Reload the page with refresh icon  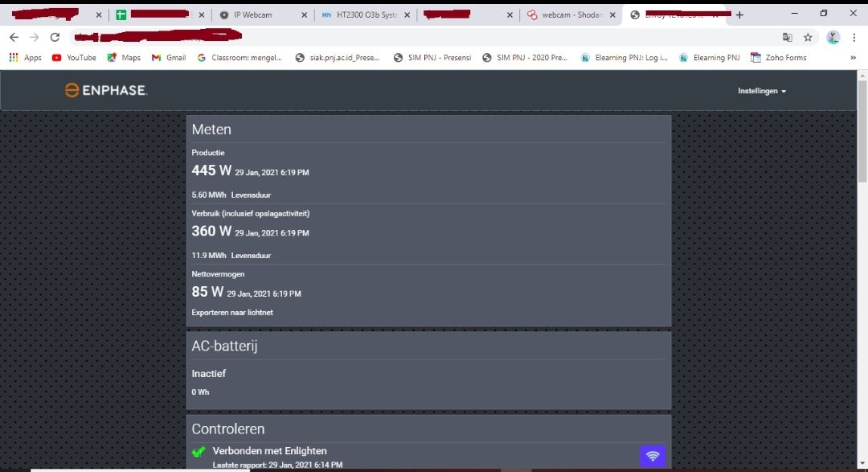55,37
